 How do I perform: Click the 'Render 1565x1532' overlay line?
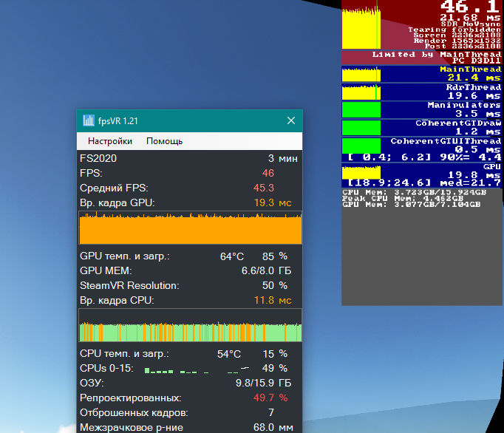pos(457,41)
